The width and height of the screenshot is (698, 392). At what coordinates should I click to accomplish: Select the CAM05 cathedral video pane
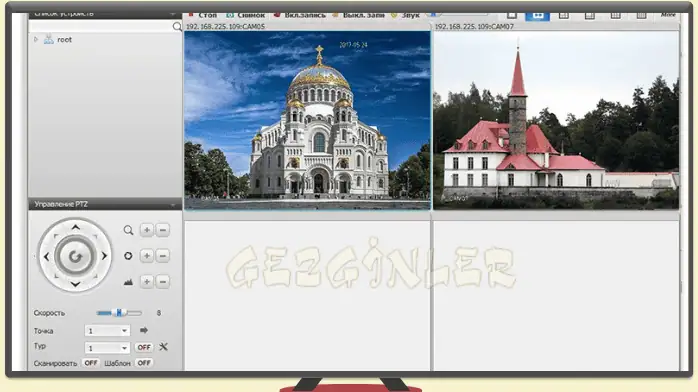tap(308, 120)
